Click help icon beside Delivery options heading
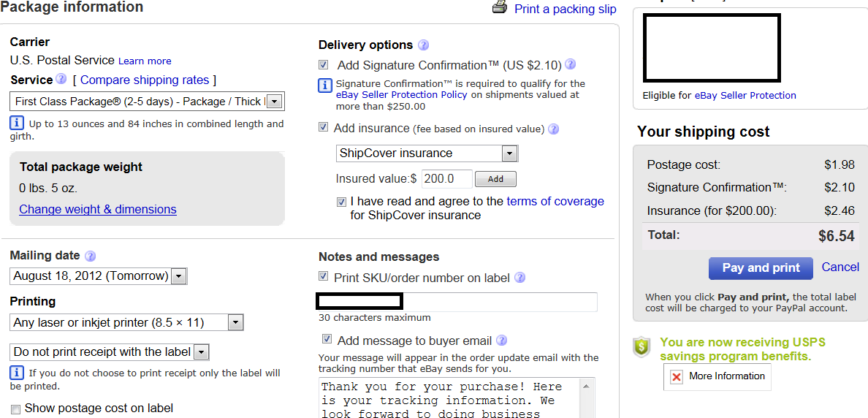Image resolution: width=868 pixels, height=418 pixels. tap(423, 45)
